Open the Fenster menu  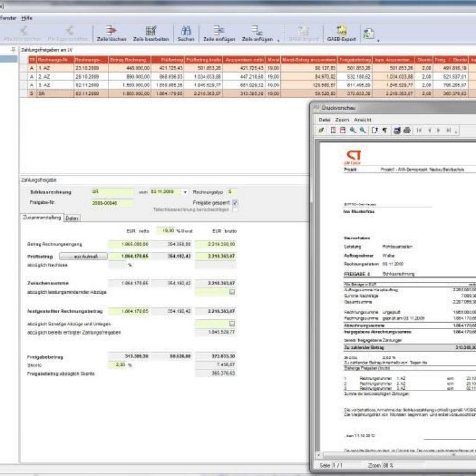(8, 18)
